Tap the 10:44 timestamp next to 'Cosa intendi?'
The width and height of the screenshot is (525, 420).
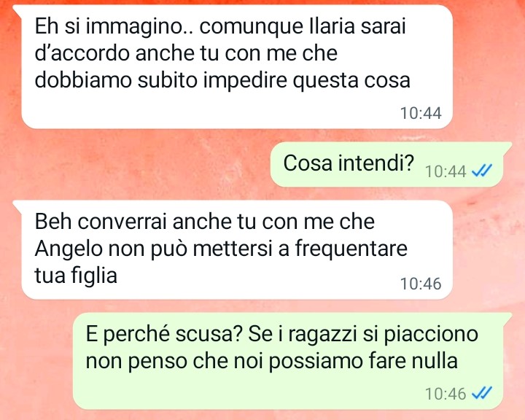446,171
